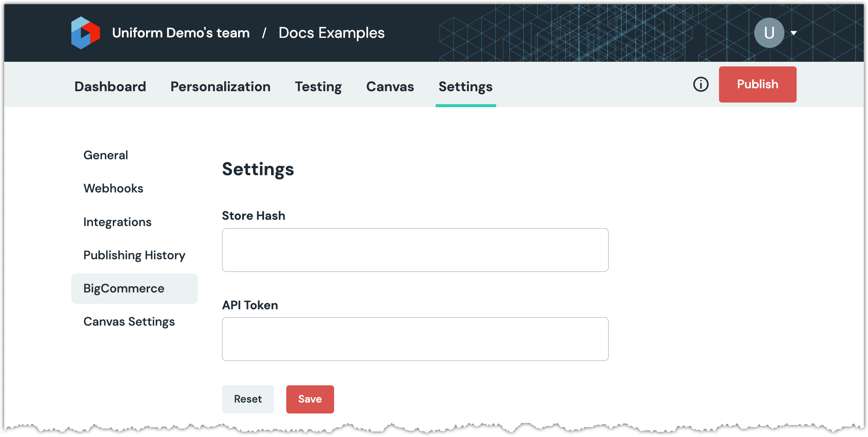Select BigCommerce in the sidebar
The image size is (868, 437).
point(134,289)
